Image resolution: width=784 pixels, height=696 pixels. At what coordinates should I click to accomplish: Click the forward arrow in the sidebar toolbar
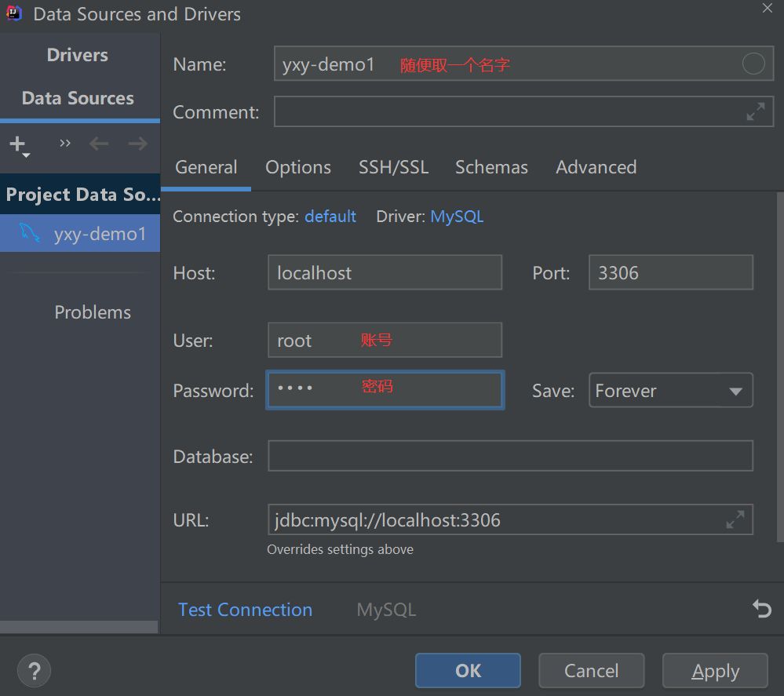click(x=137, y=144)
